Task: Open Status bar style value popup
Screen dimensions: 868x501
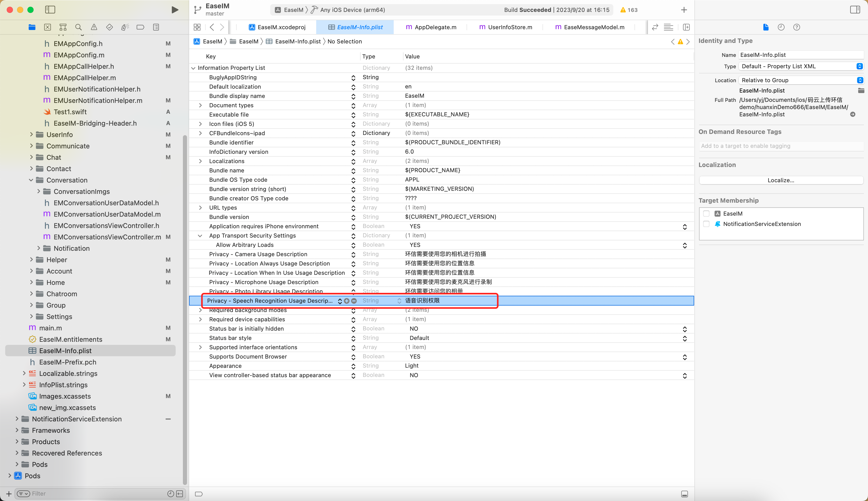Action: point(684,338)
